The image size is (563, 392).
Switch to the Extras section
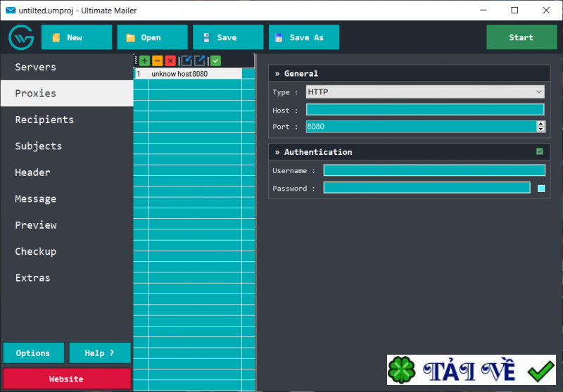click(x=67, y=278)
